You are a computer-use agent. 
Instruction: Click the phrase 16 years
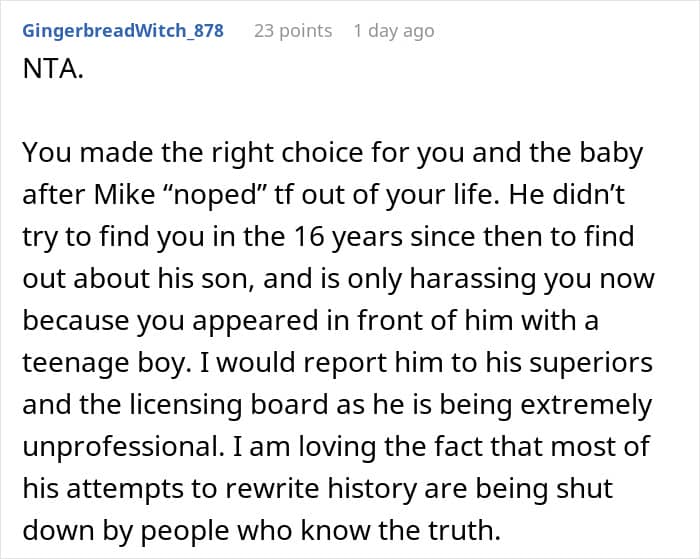348,237
